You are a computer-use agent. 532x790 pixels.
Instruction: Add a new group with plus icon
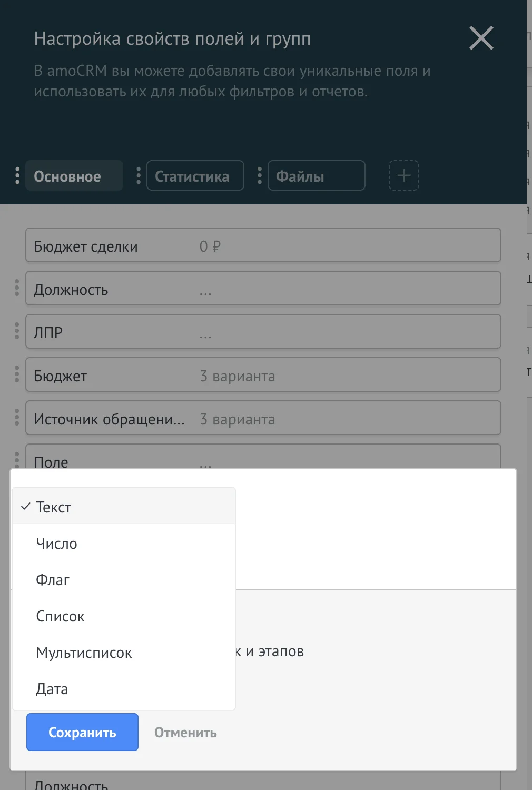[404, 175]
